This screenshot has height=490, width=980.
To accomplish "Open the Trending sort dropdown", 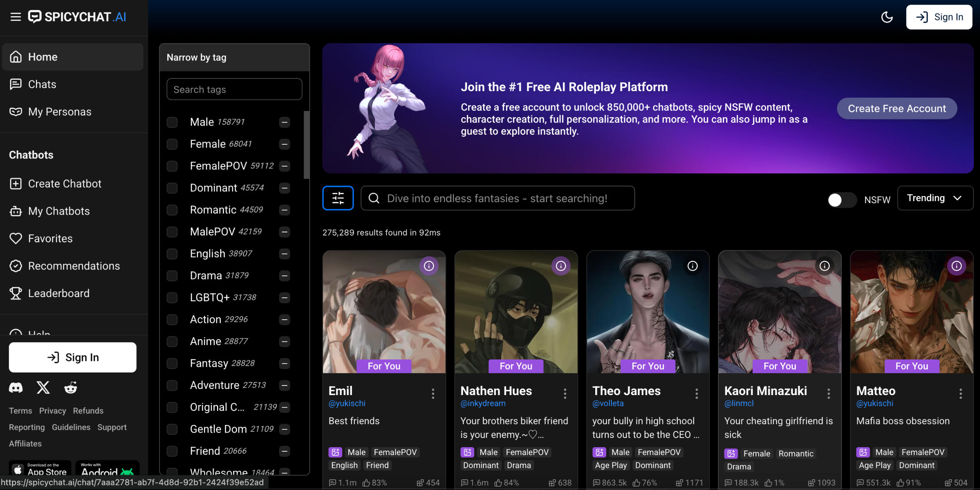I will pyautogui.click(x=934, y=198).
